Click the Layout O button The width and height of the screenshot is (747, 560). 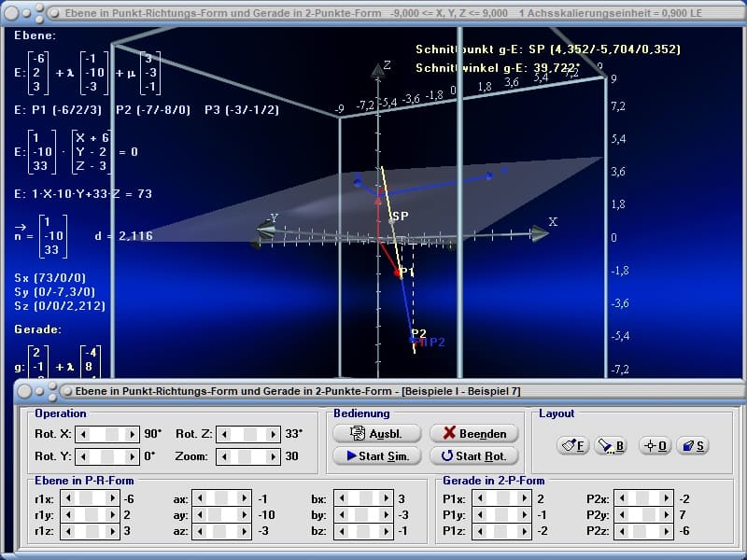[655, 446]
